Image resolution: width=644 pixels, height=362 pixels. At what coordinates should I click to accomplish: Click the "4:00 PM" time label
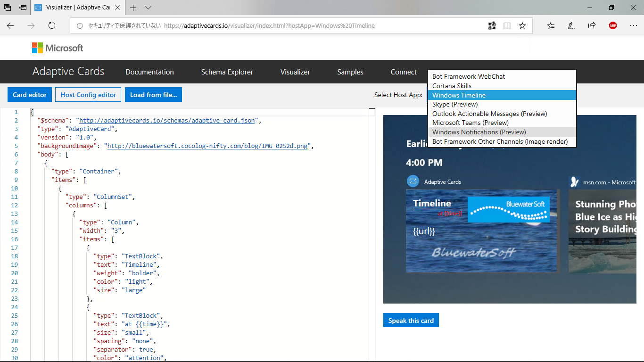pos(424,163)
